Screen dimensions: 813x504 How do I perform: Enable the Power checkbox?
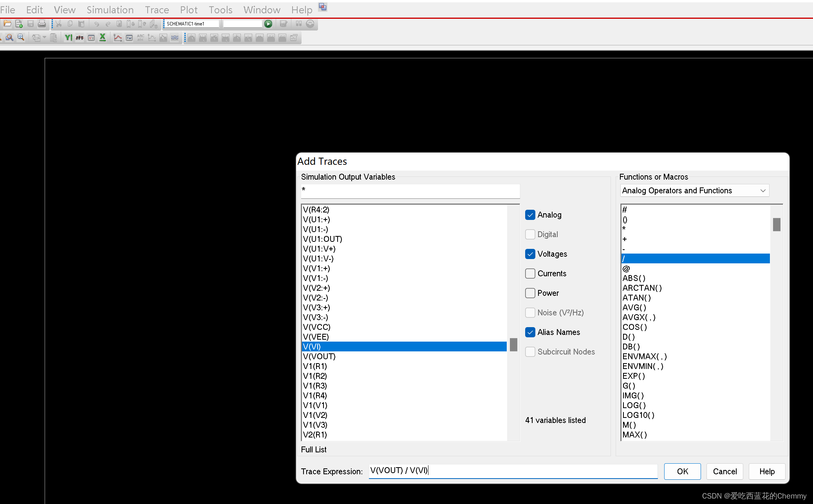[530, 293]
